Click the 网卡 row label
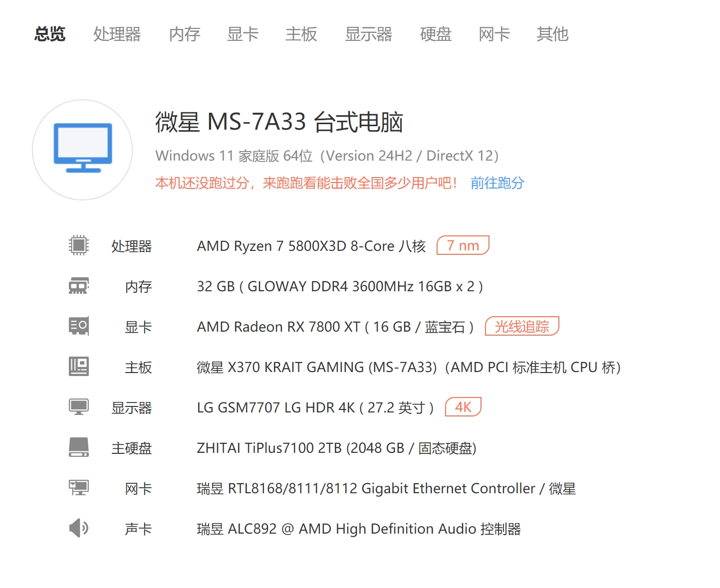The height and width of the screenshot is (588, 720). coord(138,488)
